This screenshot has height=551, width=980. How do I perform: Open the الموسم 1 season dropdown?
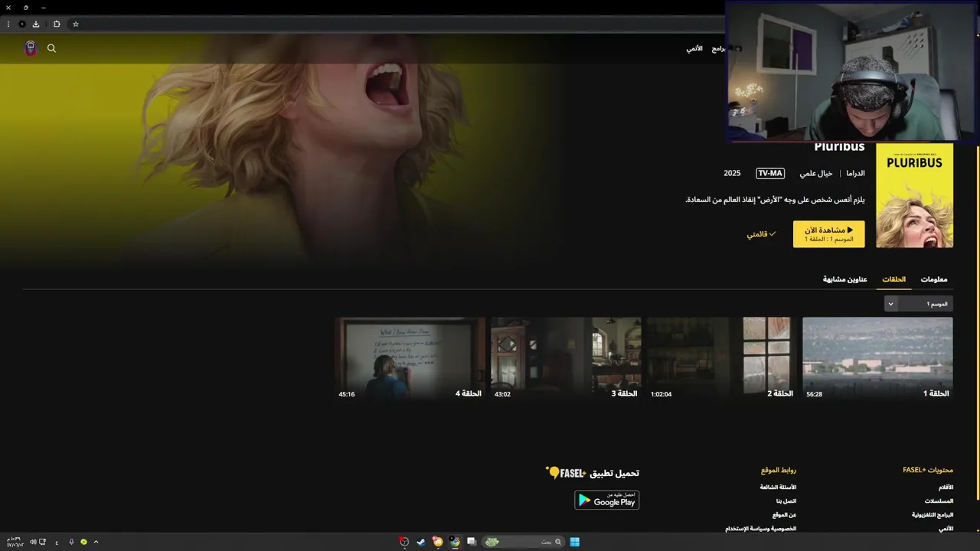(919, 304)
